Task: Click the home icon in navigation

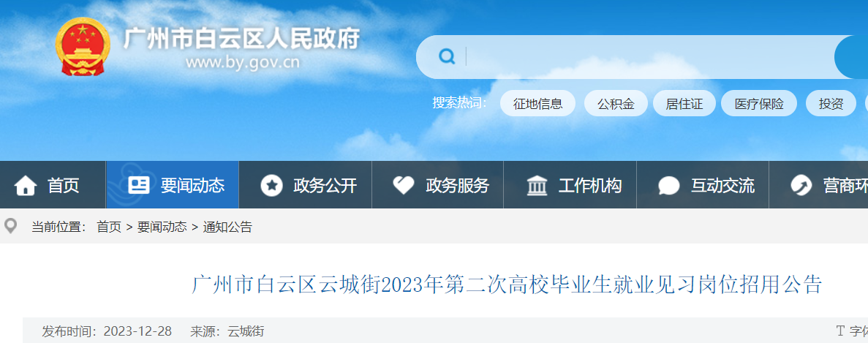Action: pyautogui.click(x=26, y=185)
